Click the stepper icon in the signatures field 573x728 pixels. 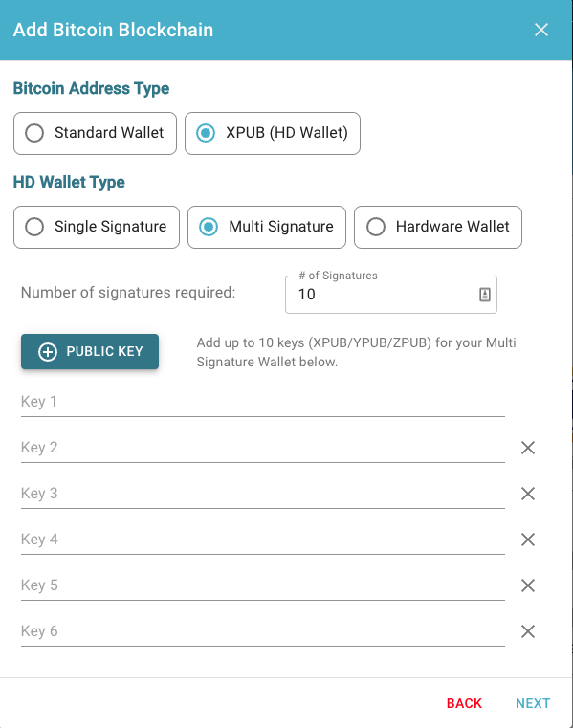(x=485, y=295)
